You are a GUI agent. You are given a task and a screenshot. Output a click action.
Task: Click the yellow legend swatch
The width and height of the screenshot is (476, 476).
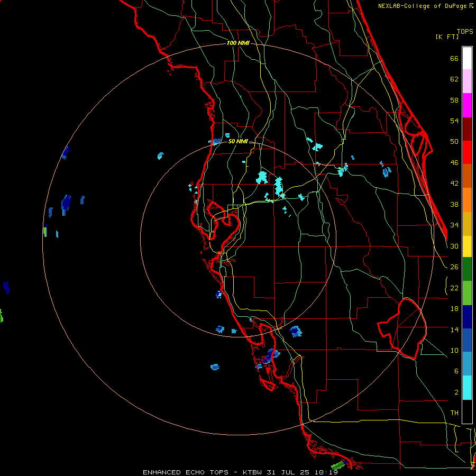click(467, 246)
